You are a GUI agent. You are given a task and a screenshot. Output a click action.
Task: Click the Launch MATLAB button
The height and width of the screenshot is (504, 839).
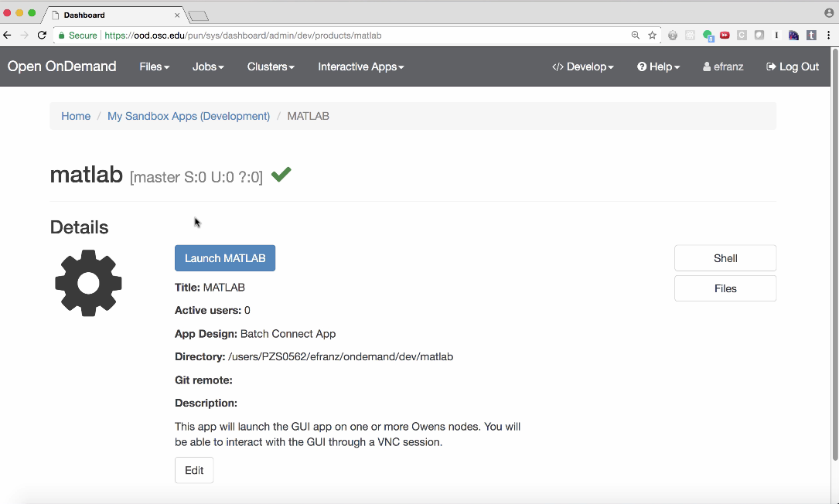[225, 258]
